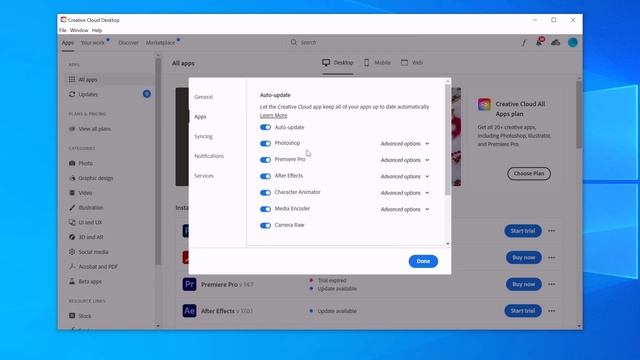Image resolution: width=640 pixels, height=360 pixels.
Task: Disable auto-update for Photoshop
Action: tap(265, 144)
